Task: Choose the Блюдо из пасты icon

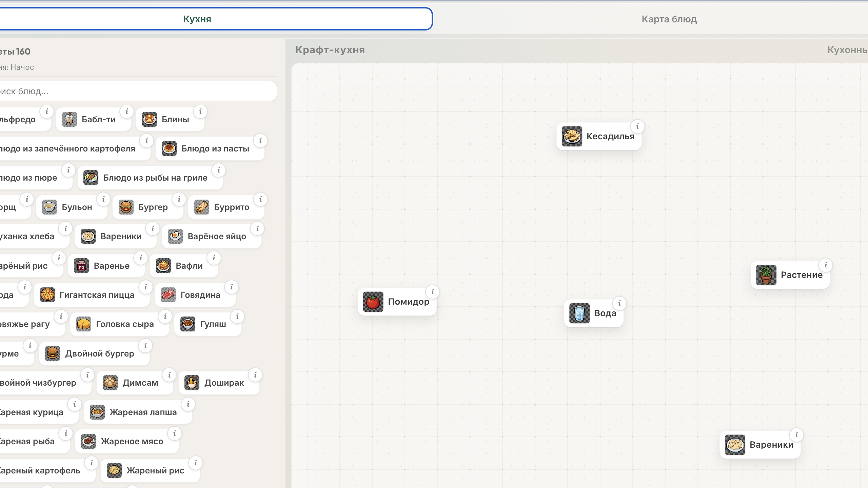Action: (169, 148)
